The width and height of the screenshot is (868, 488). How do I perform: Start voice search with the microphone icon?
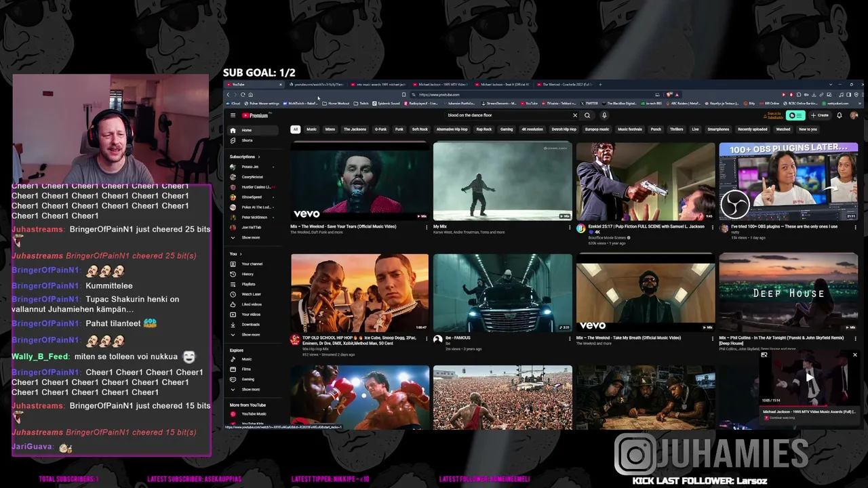604,115
